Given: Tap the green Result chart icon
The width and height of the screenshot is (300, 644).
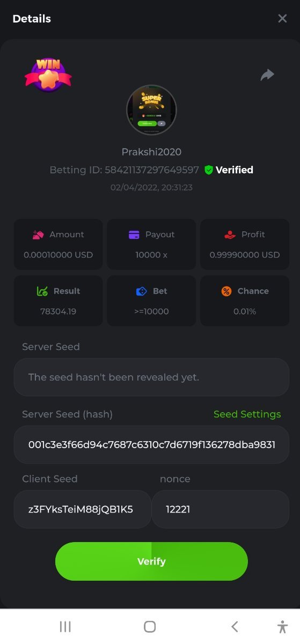Looking at the screenshot, I should 42,291.
